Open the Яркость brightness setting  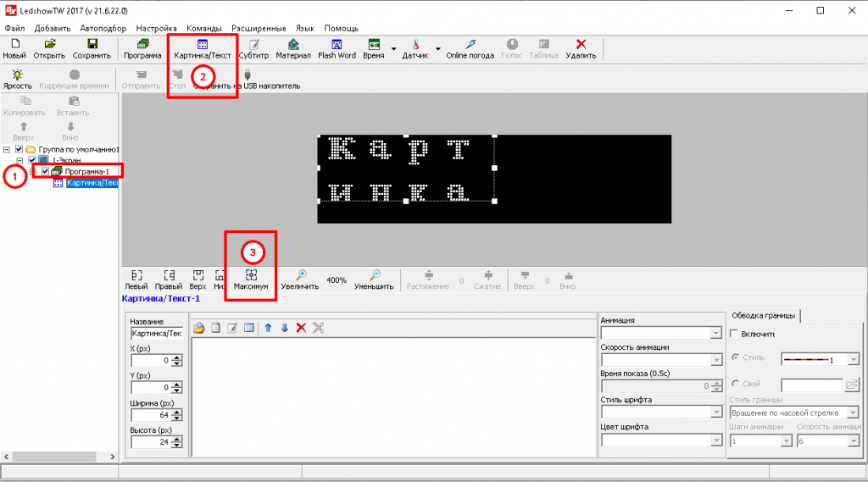17,75
